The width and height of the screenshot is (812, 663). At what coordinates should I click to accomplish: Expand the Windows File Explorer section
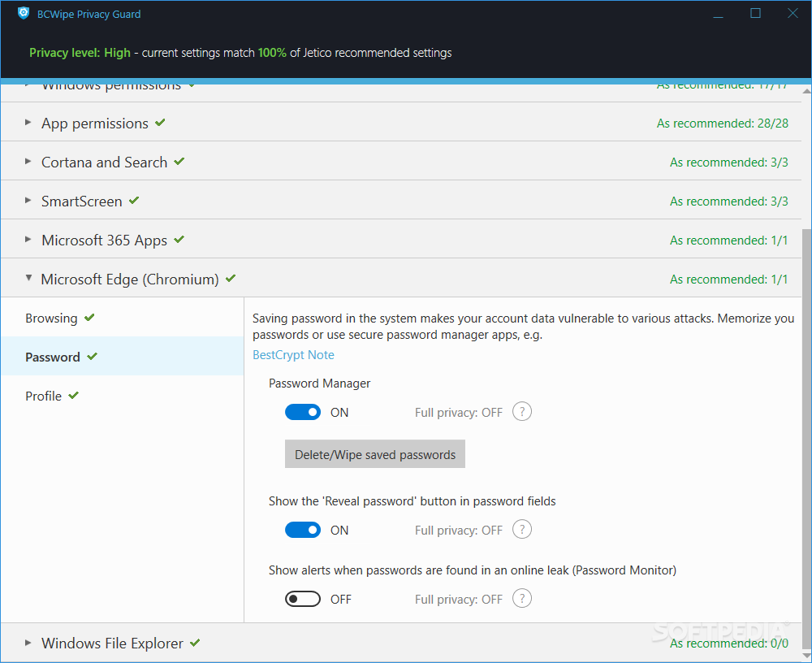(x=28, y=642)
